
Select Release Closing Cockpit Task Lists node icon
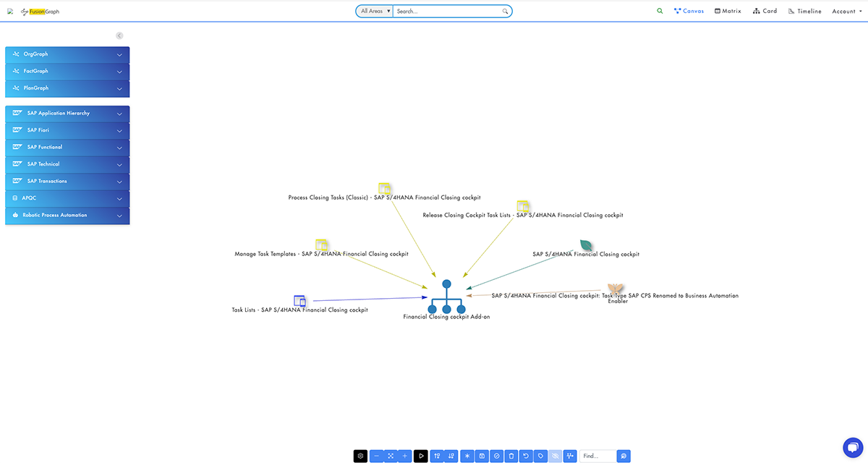coord(523,206)
